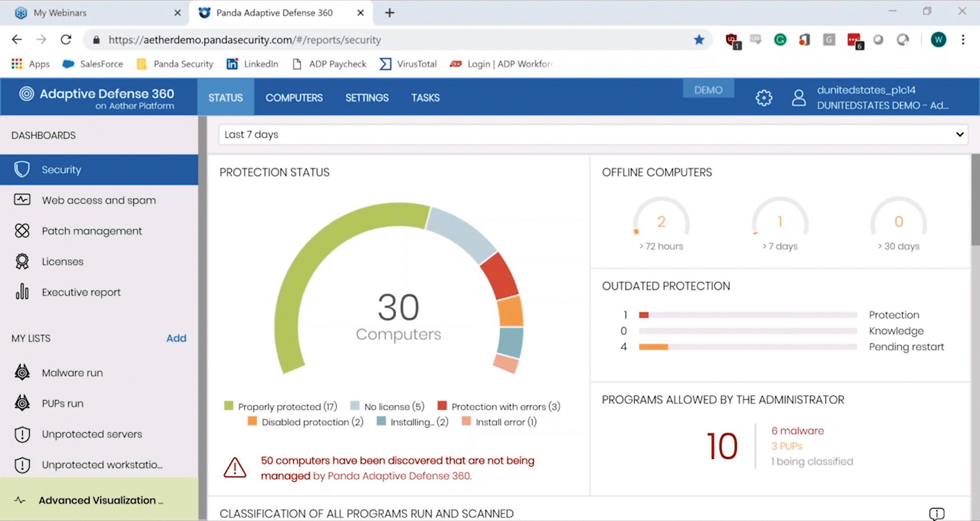Click the Protection outdated progress bar

click(748, 315)
